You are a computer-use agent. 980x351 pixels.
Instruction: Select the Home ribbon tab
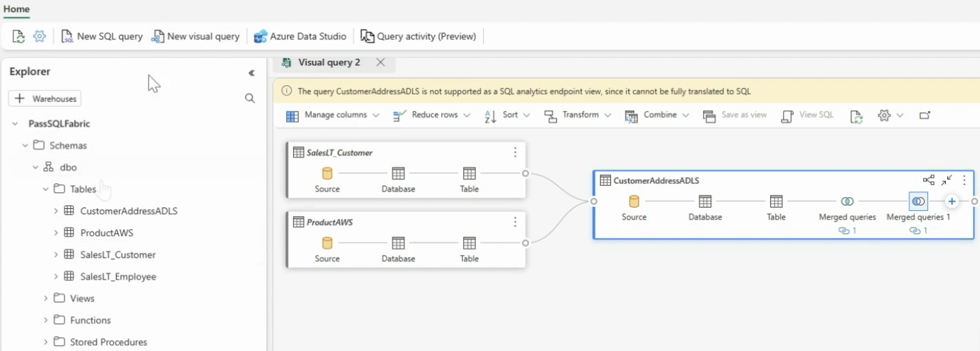(16, 9)
